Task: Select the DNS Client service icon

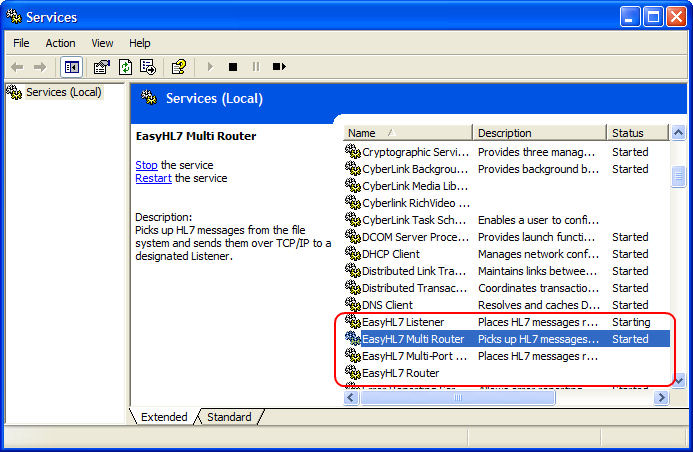Action: click(x=353, y=305)
